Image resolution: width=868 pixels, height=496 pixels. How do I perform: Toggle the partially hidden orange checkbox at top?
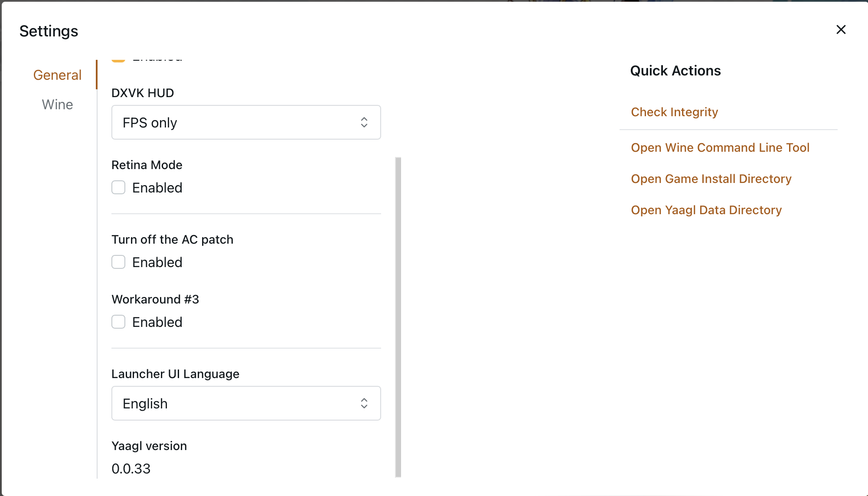click(x=118, y=60)
